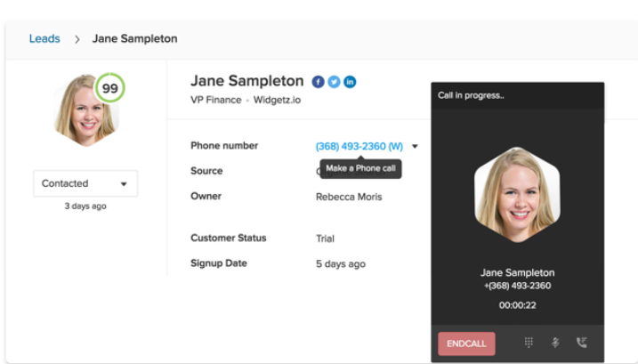Image resolution: width=638 pixels, height=364 pixels.
Task: Click the Call in progress header bar
Action: pyautogui.click(x=517, y=95)
